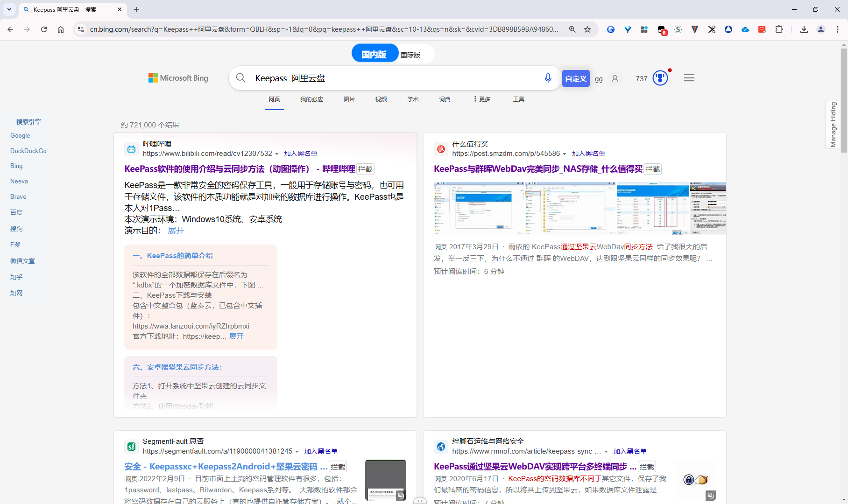Open the browser downloads icon
Screen dimensions: 848x504
pyautogui.click(x=804, y=29)
